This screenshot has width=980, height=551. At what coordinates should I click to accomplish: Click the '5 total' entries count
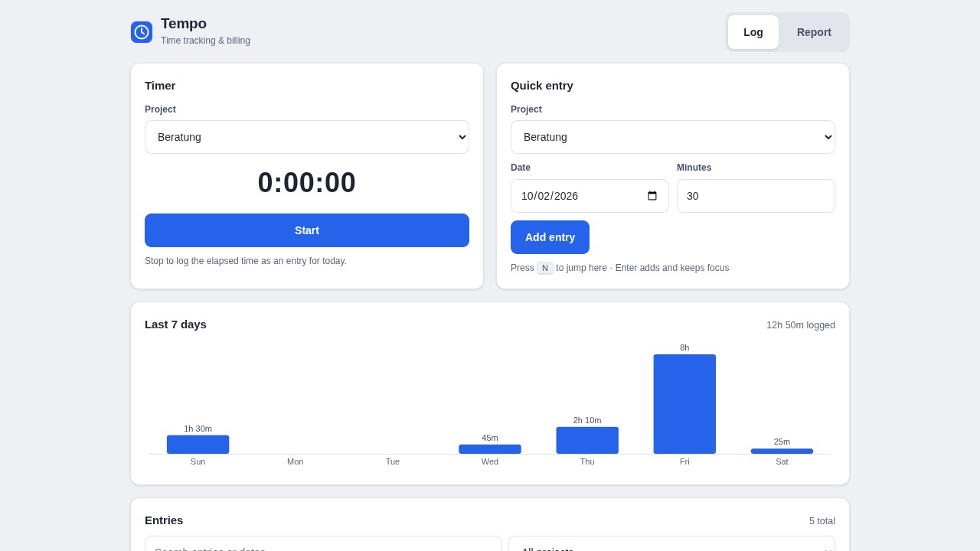tap(822, 521)
